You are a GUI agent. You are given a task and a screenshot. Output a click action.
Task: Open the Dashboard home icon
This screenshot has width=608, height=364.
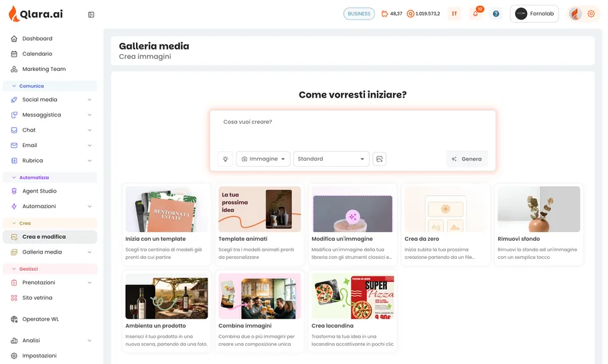pyautogui.click(x=14, y=39)
